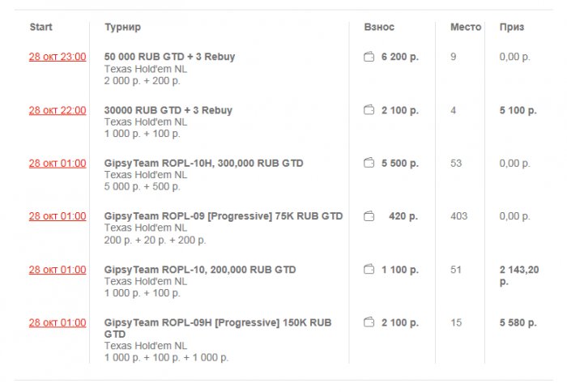The width and height of the screenshot is (567, 392).
Task: Select GipsyTeam ROPL-10H, 300,000 RUB GTD title
Action: click(203, 163)
